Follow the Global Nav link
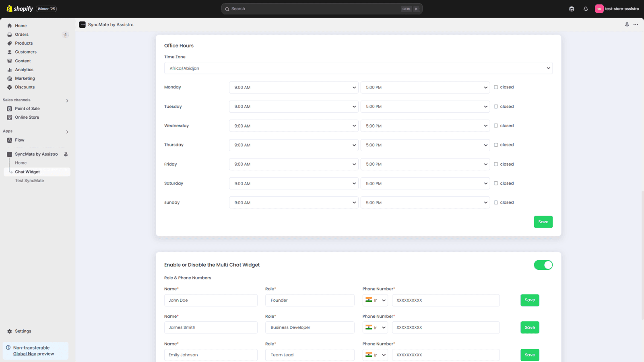The width and height of the screenshot is (644, 362). [x=25, y=354]
